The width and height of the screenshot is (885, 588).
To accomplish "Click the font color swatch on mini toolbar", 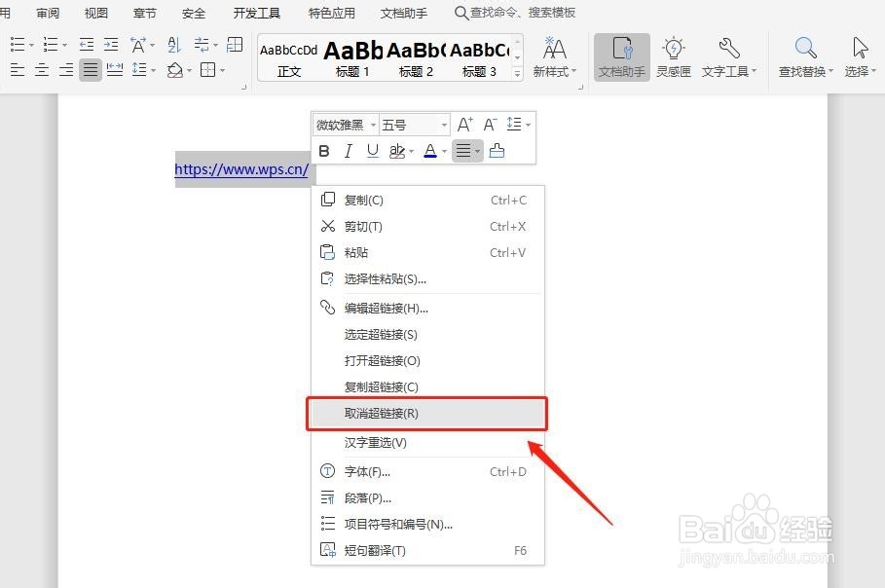I will [x=431, y=151].
